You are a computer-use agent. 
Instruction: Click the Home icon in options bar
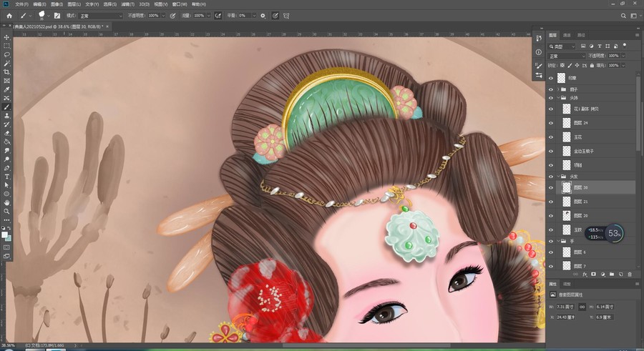(x=9, y=16)
